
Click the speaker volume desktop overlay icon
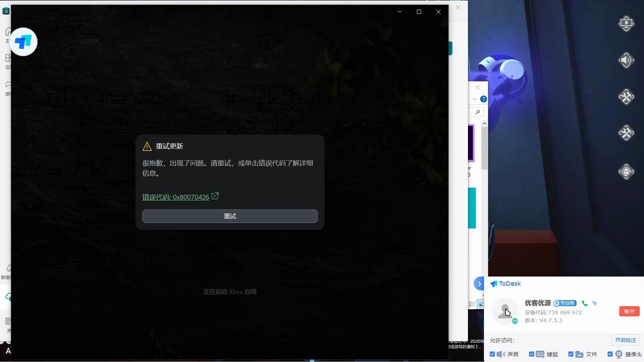(x=626, y=60)
